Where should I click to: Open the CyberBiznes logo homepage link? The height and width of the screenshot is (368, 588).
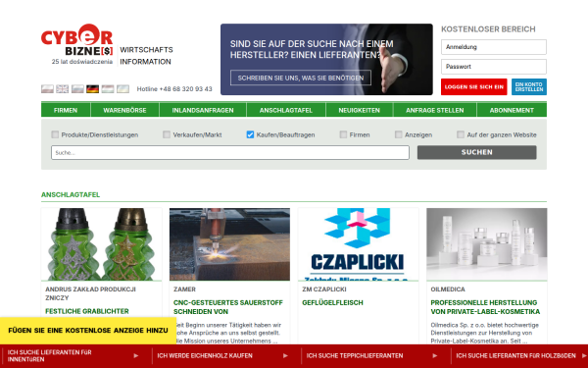pyautogui.click(x=76, y=44)
